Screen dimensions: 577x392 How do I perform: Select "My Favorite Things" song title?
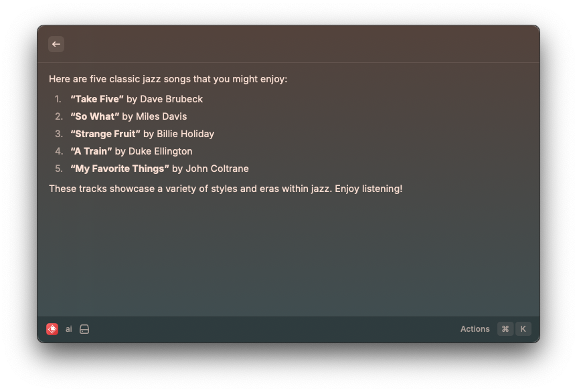(119, 169)
